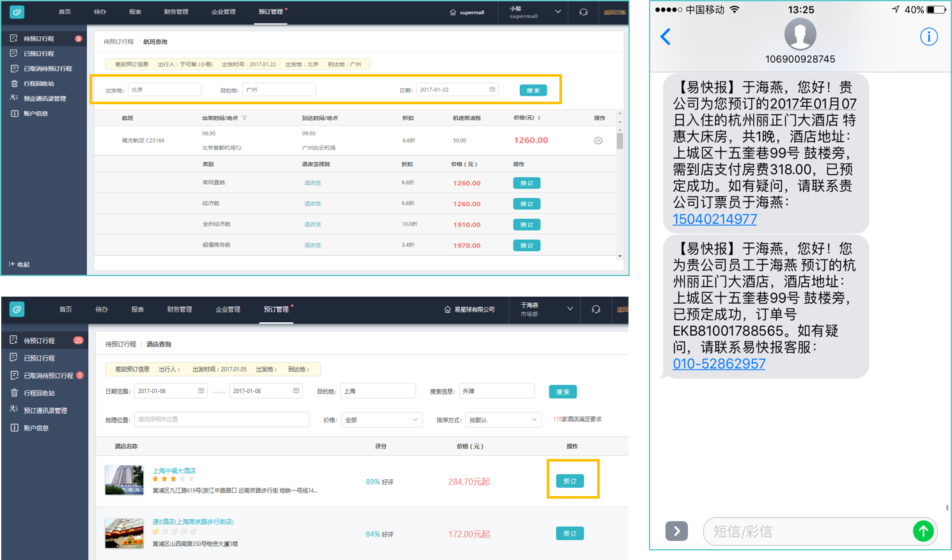The width and height of the screenshot is (952, 560).
Task: Tap phone number link 15040214977
Action: point(715,219)
